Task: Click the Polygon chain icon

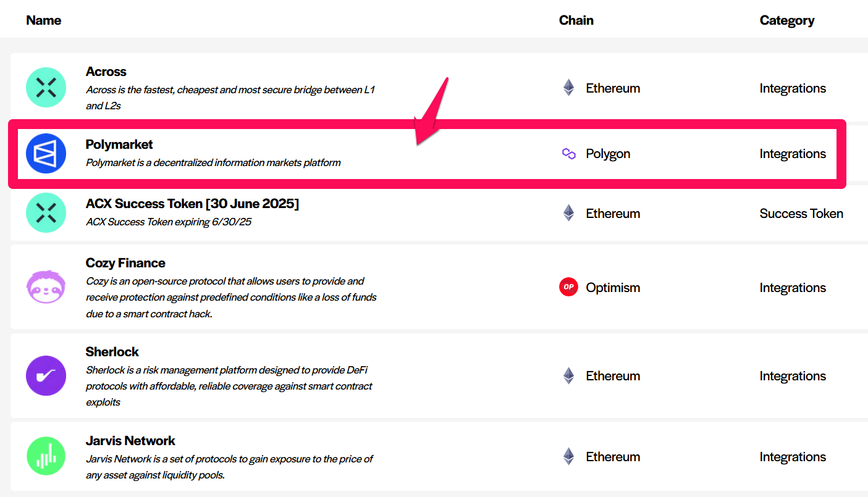Action: [568, 154]
